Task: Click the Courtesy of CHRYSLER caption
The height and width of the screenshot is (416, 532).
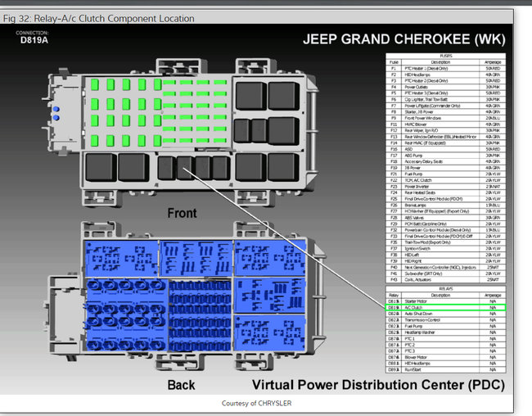Action: pyautogui.click(x=256, y=404)
